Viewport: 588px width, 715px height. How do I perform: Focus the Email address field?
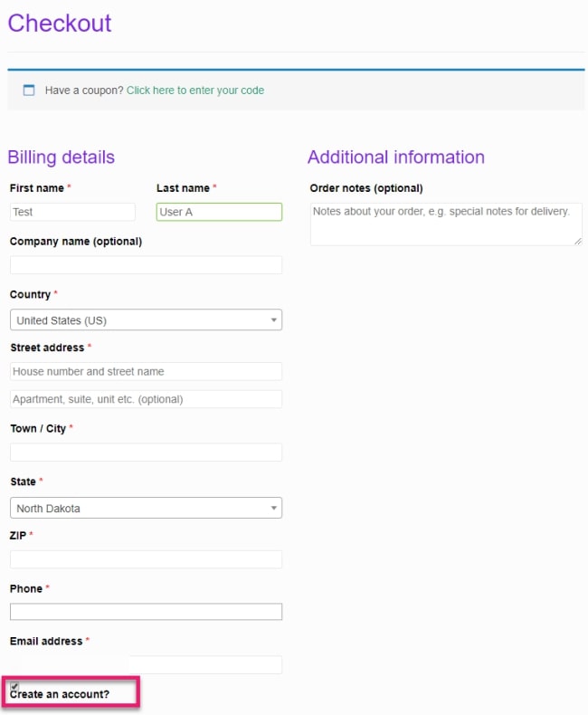[x=146, y=665]
